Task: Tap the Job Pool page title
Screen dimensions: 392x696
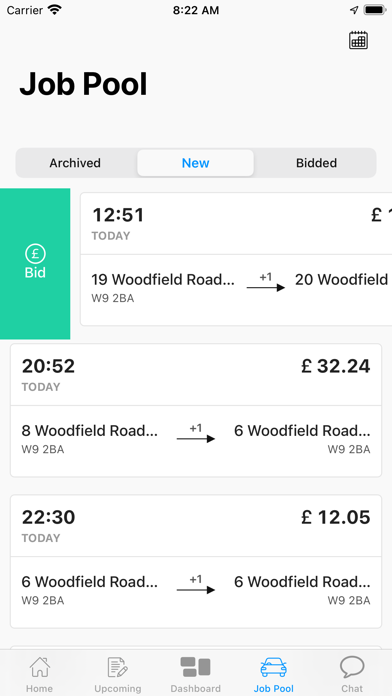Action: (x=83, y=84)
